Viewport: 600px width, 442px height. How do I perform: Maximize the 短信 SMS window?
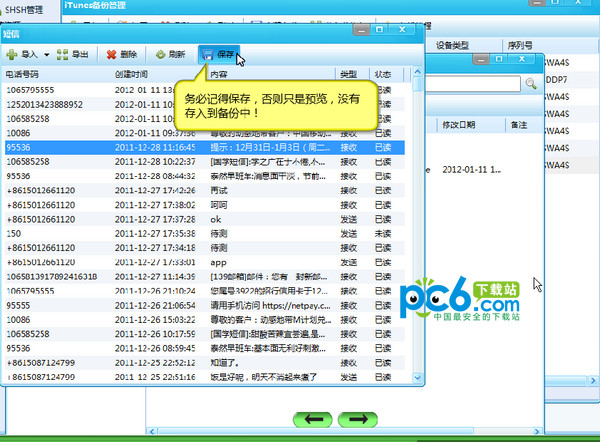[379, 29]
